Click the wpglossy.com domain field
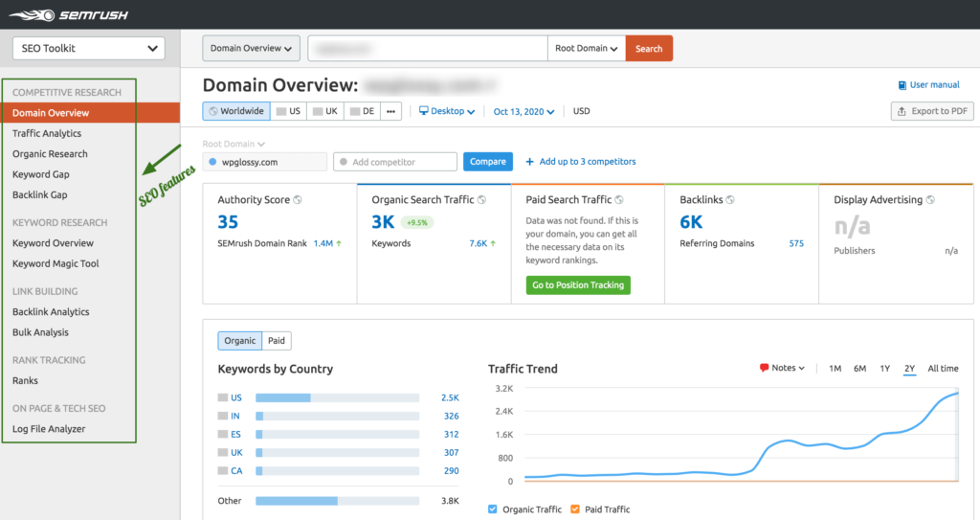 coord(265,162)
